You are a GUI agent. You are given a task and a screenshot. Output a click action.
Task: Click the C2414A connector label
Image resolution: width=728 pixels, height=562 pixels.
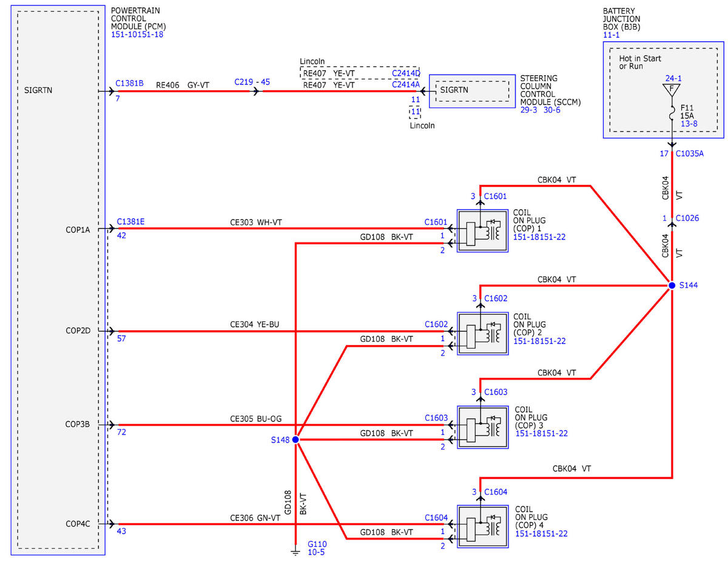coord(406,84)
